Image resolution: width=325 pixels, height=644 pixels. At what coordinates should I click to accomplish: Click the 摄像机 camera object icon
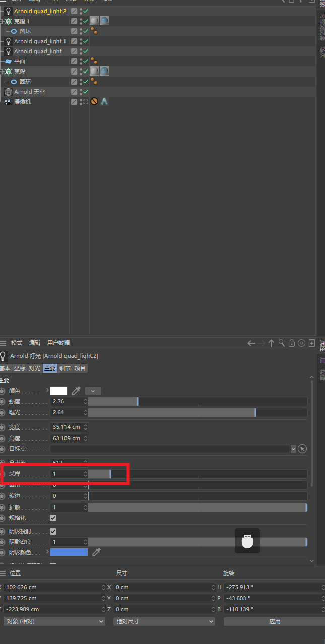coord(8,102)
